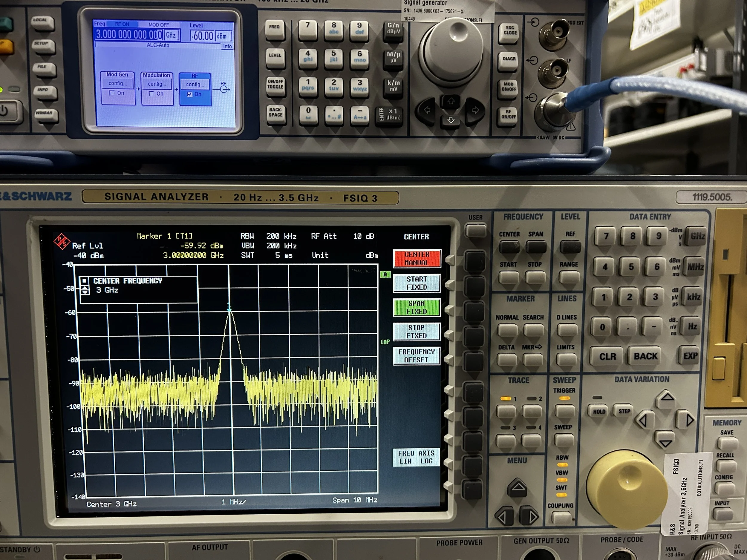Uncheck the RF config On checkbox
The height and width of the screenshot is (560, 747).
[190, 94]
